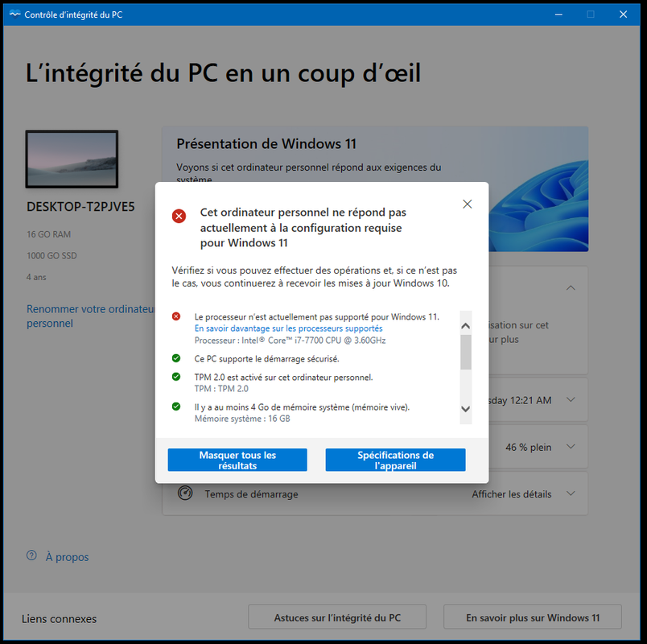Click Masquer tous les résultats button
Image resolution: width=647 pixels, height=644 pixels.
237,460
